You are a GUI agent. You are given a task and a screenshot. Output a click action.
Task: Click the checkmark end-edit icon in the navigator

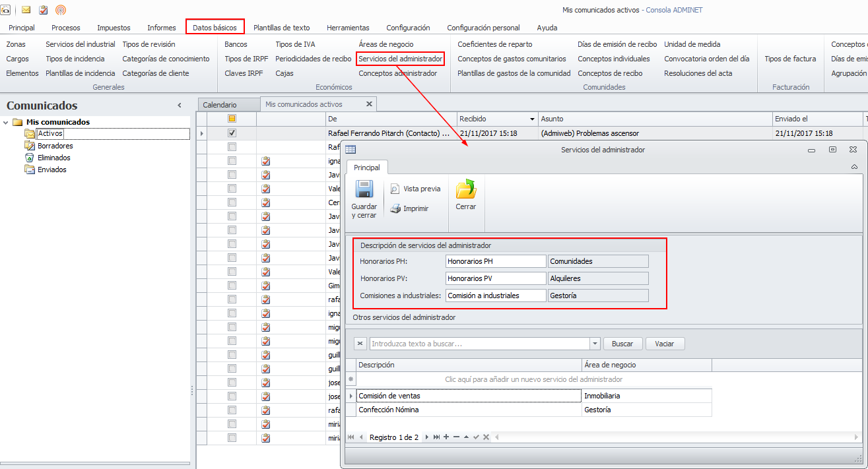click(476, 437)
